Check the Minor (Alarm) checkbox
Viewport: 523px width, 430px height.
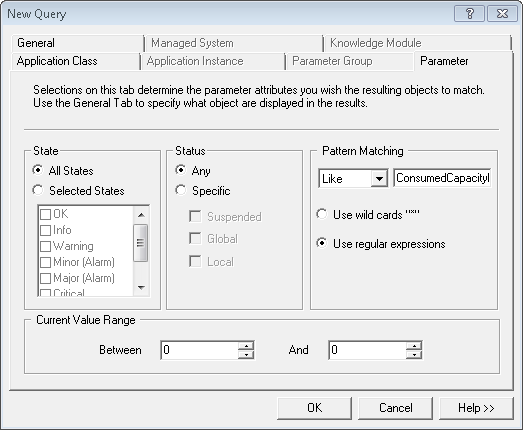tap(45, 262)
